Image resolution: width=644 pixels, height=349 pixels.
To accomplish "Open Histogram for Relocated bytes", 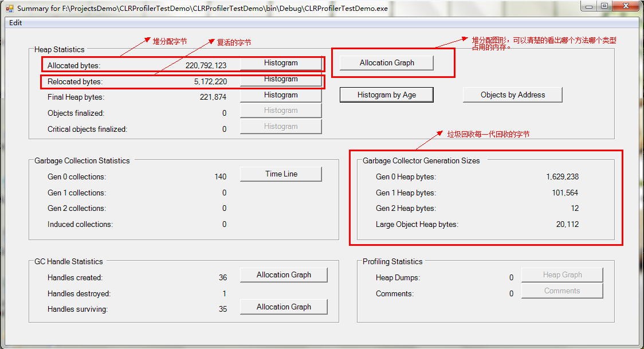I will (x=281, y=79).
